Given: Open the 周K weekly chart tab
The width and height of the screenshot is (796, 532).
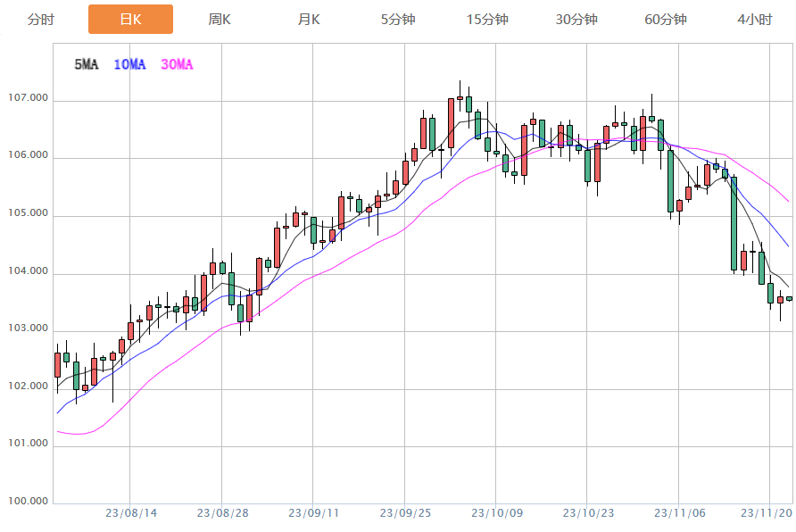Looking at the screenshot, I should 220,20.
